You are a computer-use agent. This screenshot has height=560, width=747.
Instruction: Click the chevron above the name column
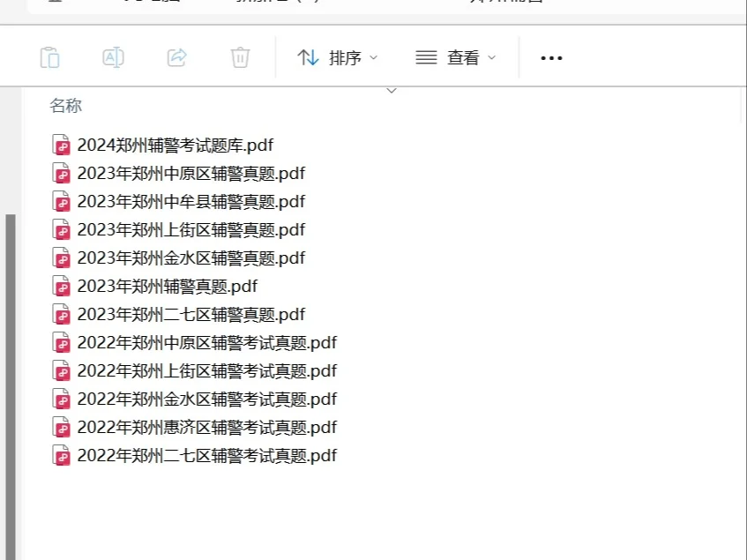click(x=392, y=91)
